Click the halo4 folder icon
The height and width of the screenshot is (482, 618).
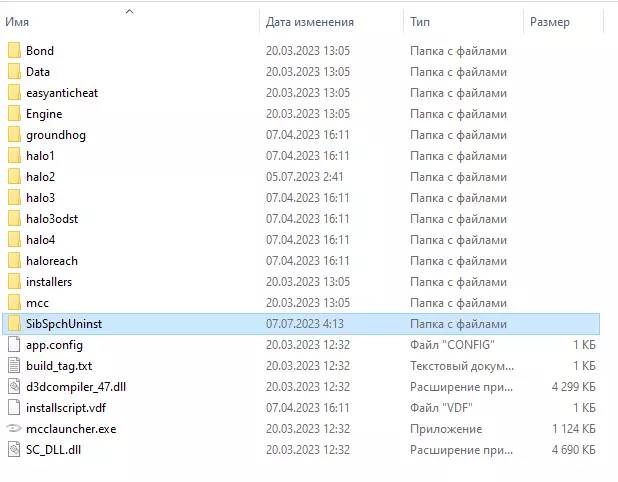(15, 240)
